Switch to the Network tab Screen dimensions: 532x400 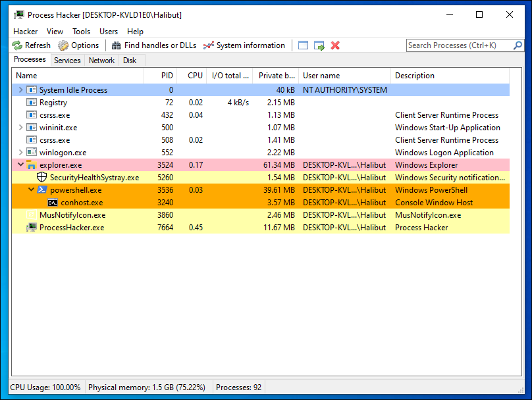tap(101, 61)
